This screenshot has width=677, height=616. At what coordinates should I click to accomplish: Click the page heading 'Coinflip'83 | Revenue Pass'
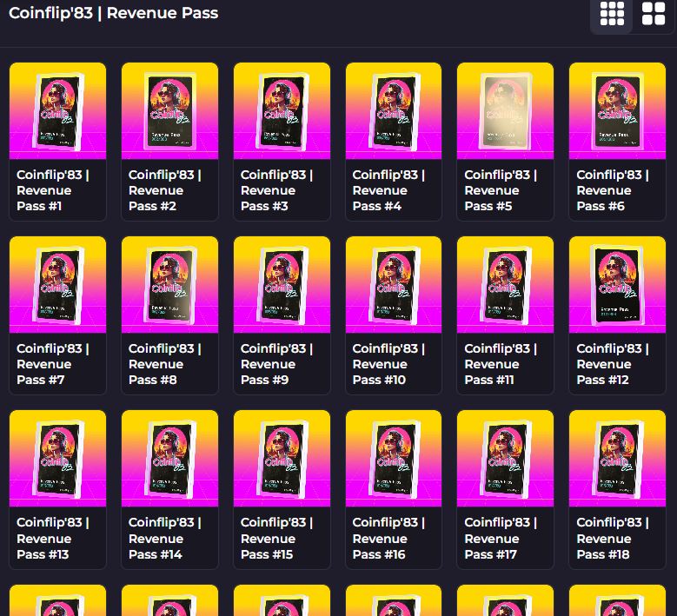[114, 13]
